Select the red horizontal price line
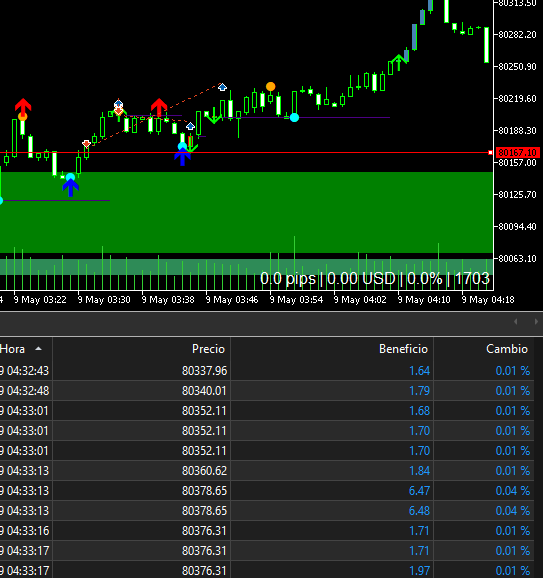 pos(246,152)
